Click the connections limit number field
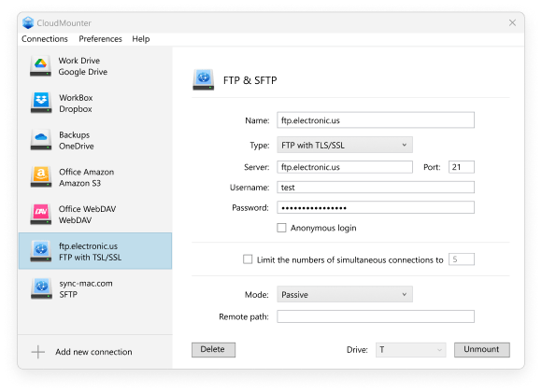This screenshot has height=392, width=542. tap(462, 259)
